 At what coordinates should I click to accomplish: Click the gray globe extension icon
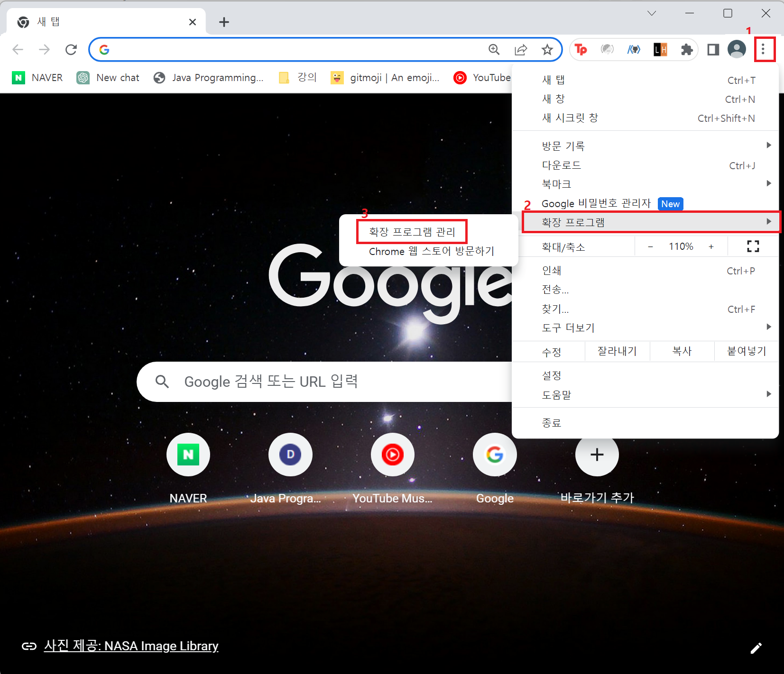coord(607,49)
